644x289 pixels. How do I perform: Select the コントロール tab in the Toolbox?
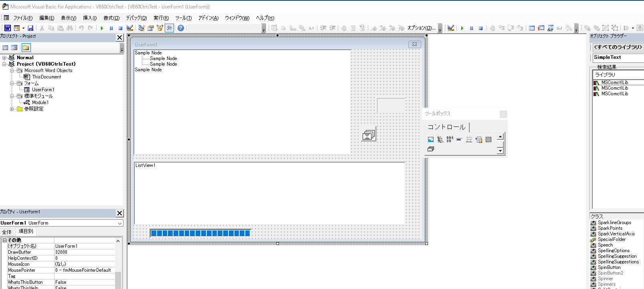coord(446,127)
